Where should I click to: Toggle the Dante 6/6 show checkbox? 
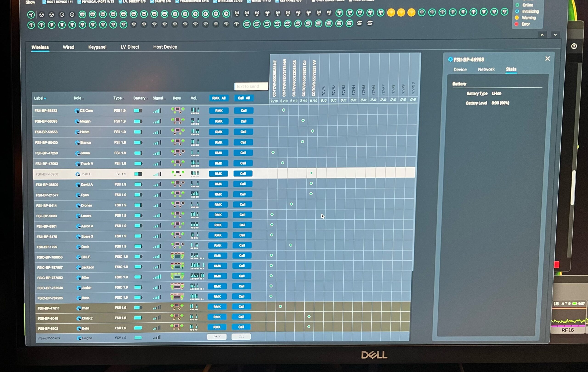point(152,2)
